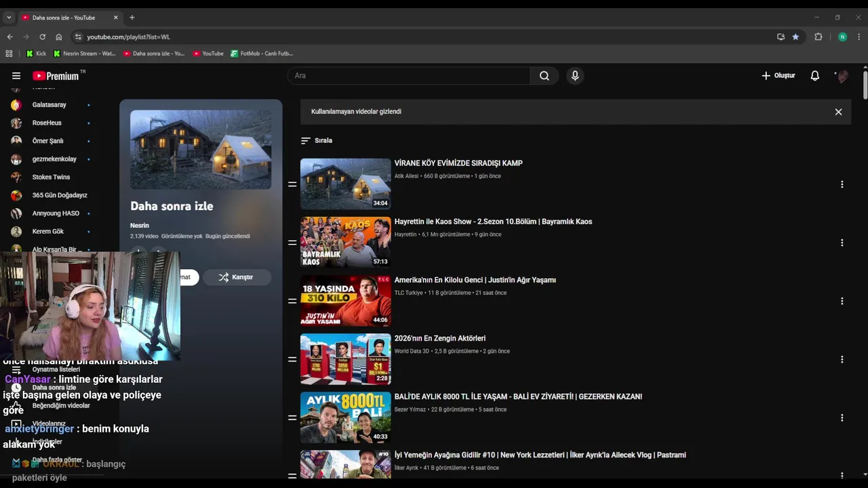Close the Daha sonra izle browser tab
The image size is (868, 488).
click(115, 18)
